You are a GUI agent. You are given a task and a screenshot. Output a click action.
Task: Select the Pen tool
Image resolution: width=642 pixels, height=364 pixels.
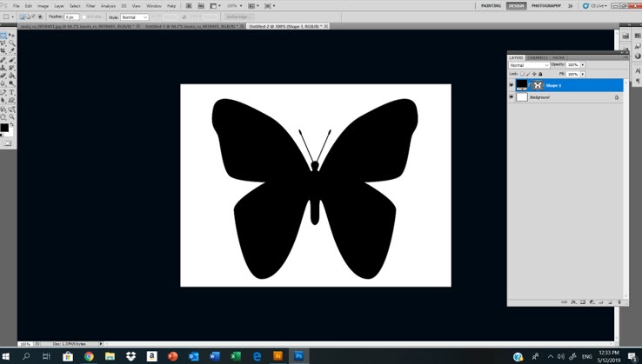coord(3,92)
